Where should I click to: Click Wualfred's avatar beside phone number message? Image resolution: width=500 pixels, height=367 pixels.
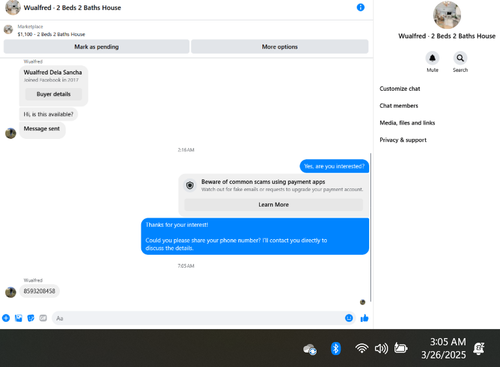coord(11,292)
